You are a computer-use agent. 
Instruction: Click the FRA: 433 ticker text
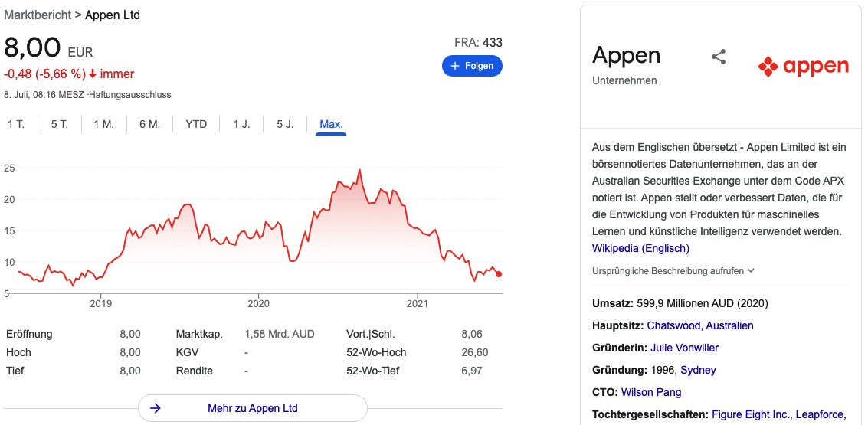pyautogui.click(x=478, y=43)
